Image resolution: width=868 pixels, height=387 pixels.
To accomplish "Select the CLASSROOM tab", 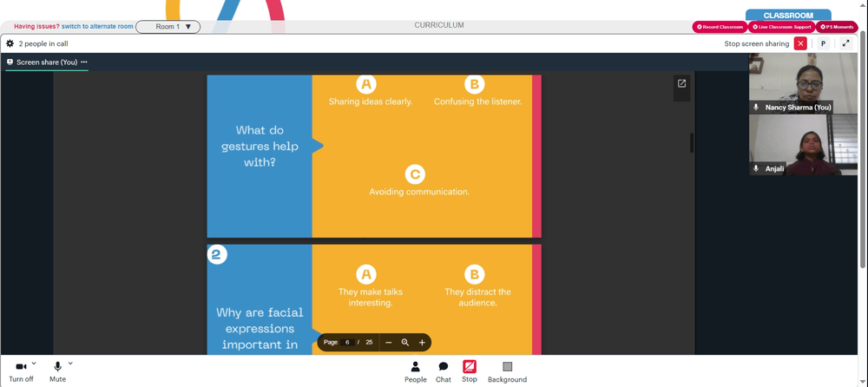I will pos(788,16).
